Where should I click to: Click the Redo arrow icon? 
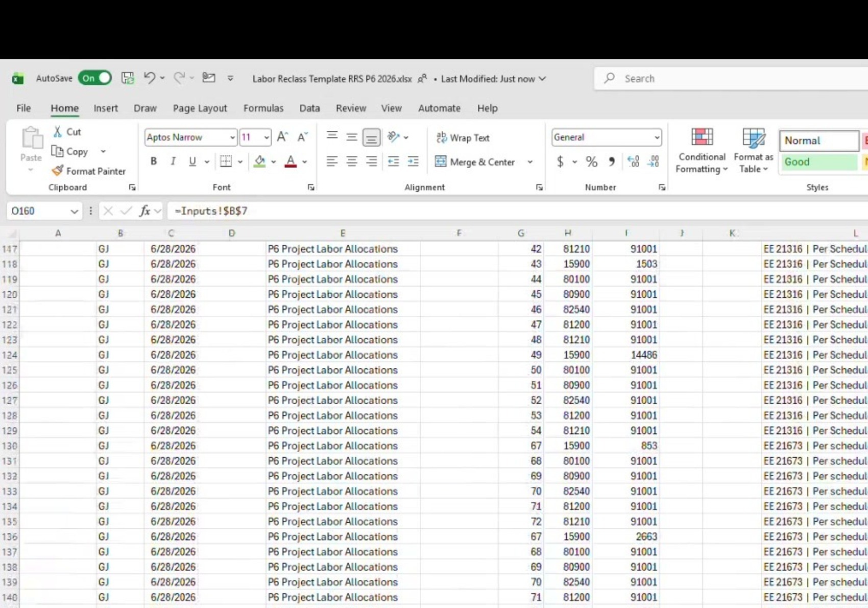[x=179, y=78]
